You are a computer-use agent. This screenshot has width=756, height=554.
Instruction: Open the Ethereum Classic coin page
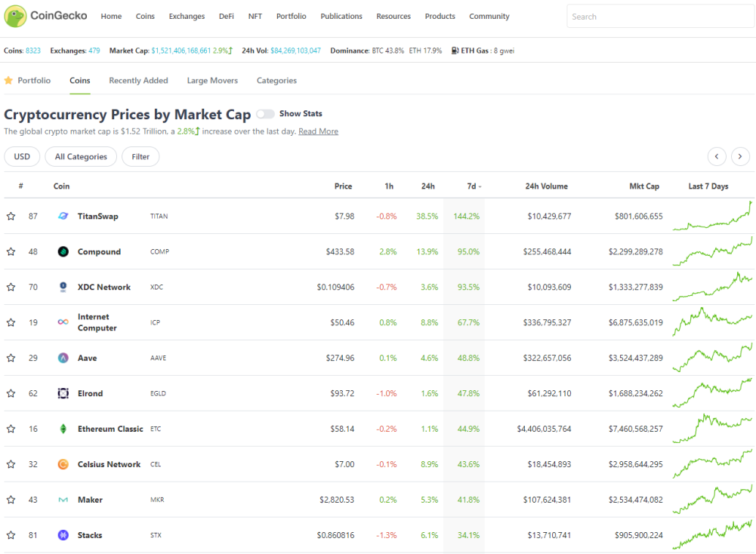tap(110, 429)
